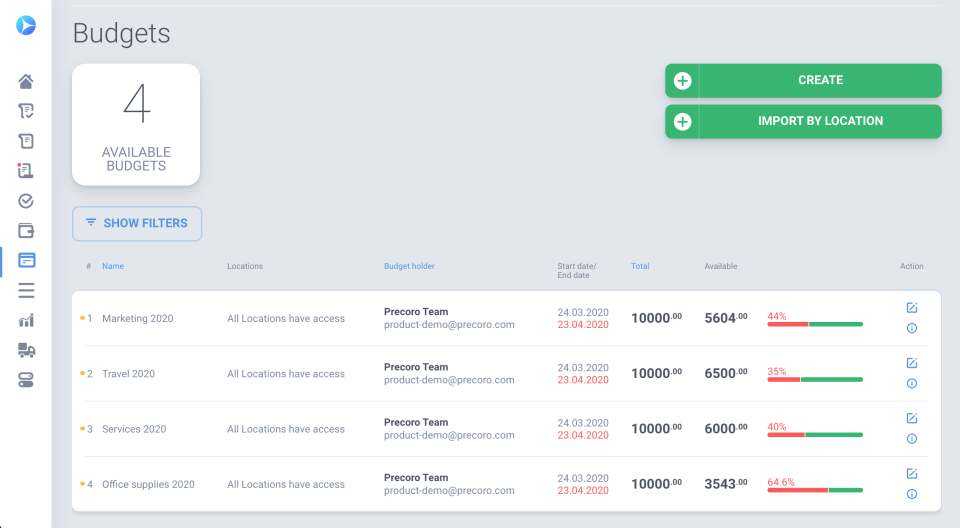The height and width of the screenshot is (528, 960).
Task: Click the Travel 2020 usage bar at 35%
Action: (815, 379)
